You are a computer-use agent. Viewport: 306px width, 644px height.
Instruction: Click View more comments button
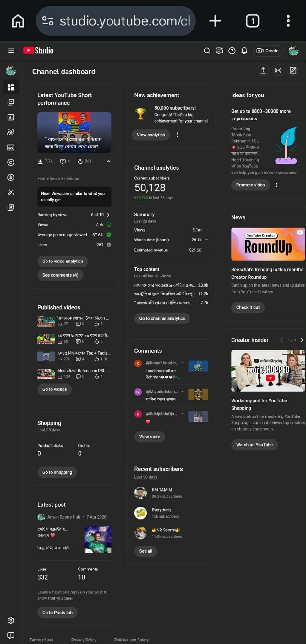[150, 437]
